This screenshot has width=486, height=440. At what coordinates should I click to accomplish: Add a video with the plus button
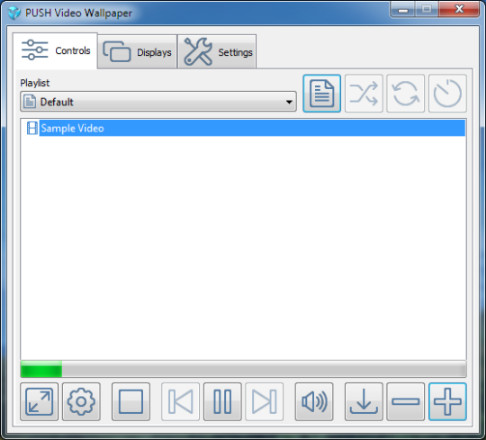447,402
